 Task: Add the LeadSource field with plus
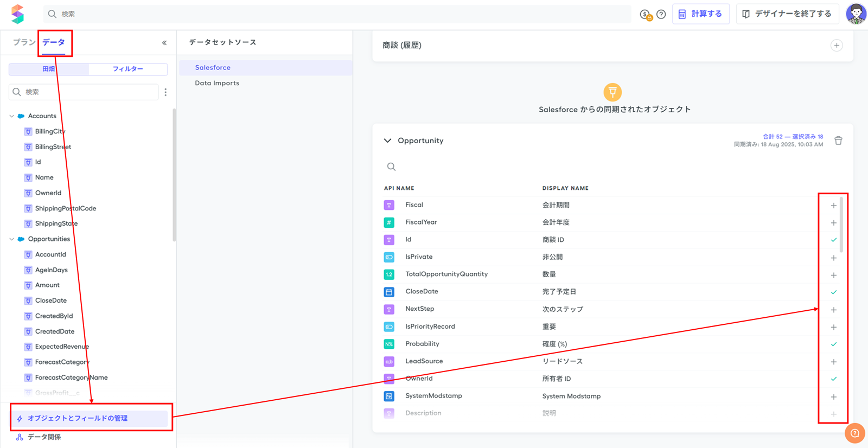[834, 362]
